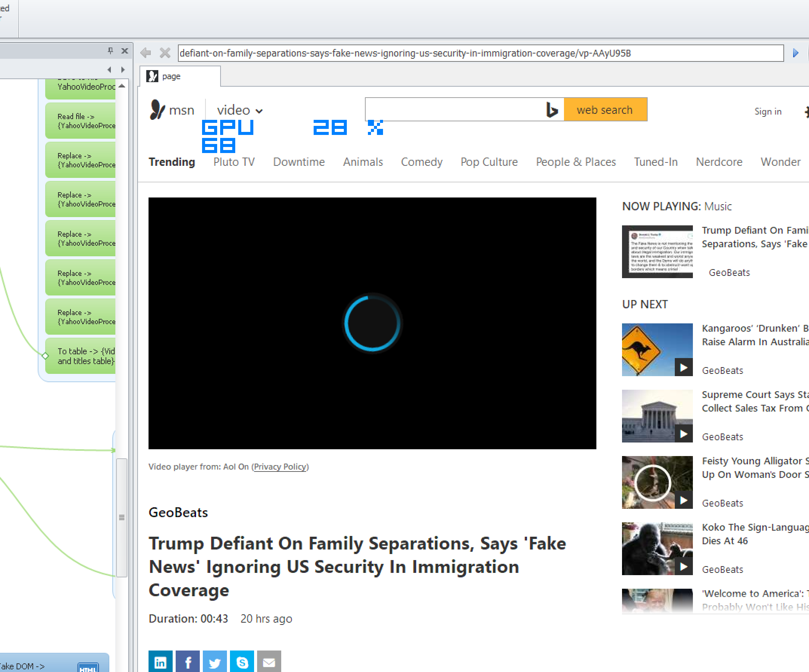Viewport: 809px width, 672px height.
Task: Share the video on Twitter
Action: [215, 661]
